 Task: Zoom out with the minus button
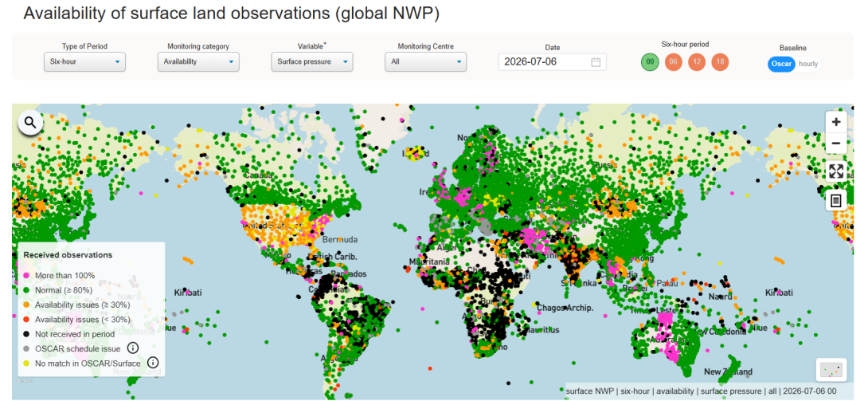coord(836,143)
